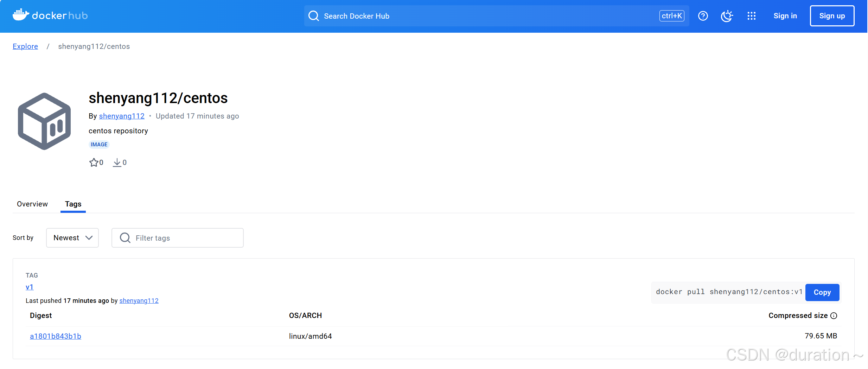Viewport: 868px width, 369px height.
Task: Click the linux/amd64 cell
Action: pyautogui.click(x=311, y=336)
